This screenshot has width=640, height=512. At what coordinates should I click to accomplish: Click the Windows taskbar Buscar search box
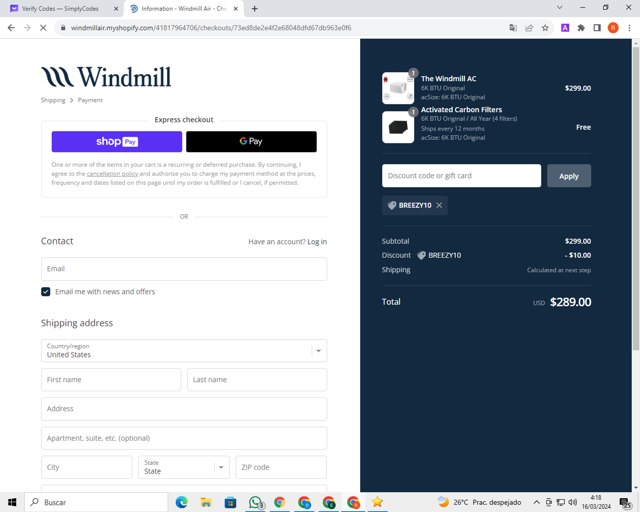[x=96, y=502]
